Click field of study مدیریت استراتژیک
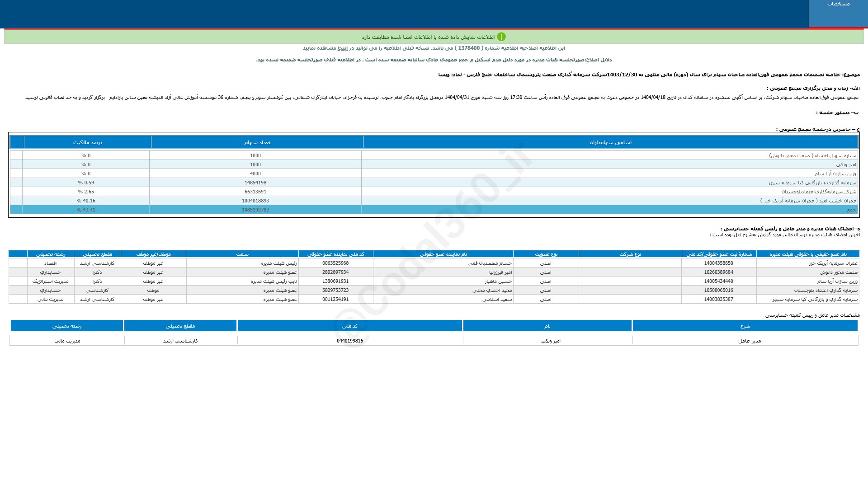 coord(50,281)
